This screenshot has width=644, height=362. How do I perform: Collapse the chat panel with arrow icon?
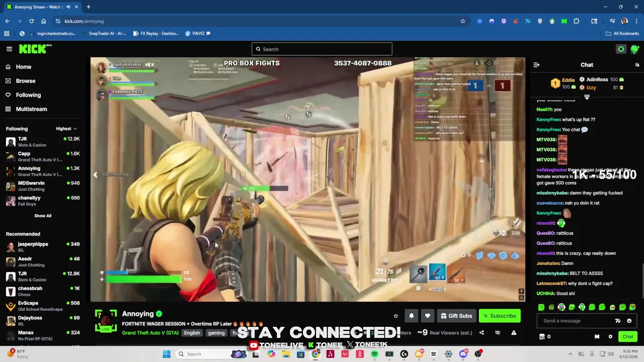[x=536, y=65]
